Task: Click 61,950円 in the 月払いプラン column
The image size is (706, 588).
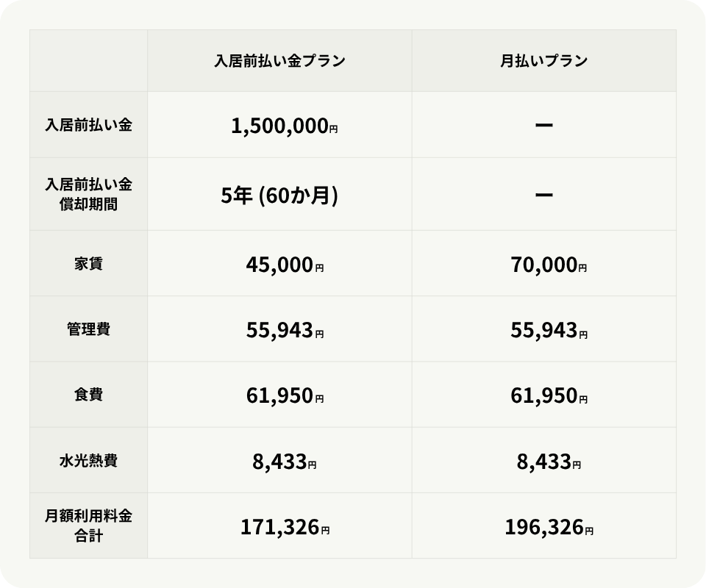Action: coord(549,396)
